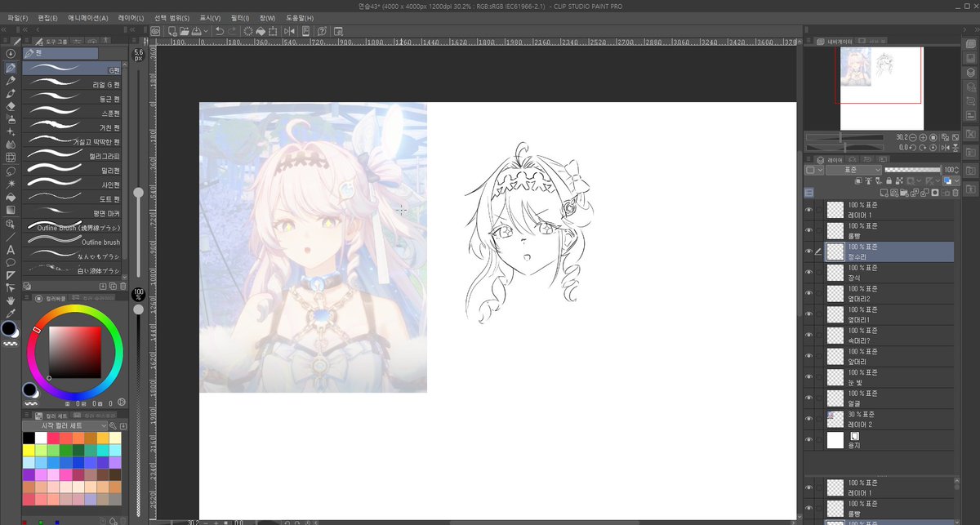Open the color wheel panel menu
Image resolution: width=980 pixels, height=525 pixels.
click(x=27, y=299)
